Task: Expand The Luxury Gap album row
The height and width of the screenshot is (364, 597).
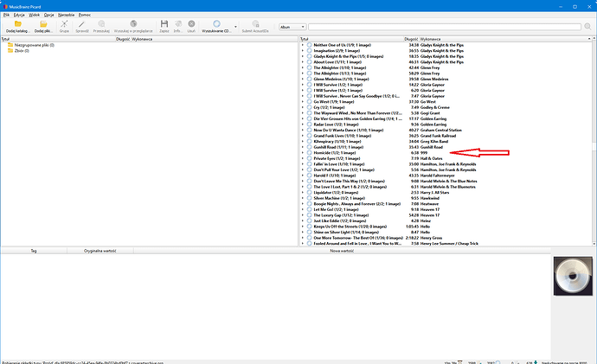Action: pyautogui.click(x=303, y=215)
